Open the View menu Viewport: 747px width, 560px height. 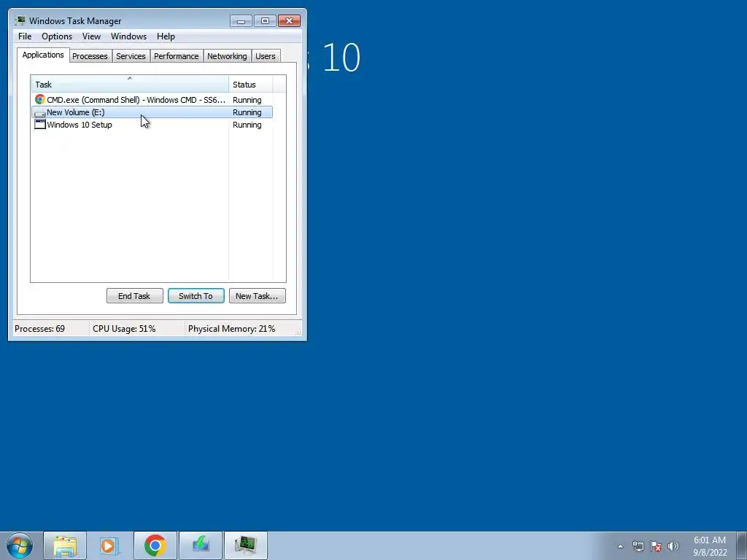coord(91,36)
